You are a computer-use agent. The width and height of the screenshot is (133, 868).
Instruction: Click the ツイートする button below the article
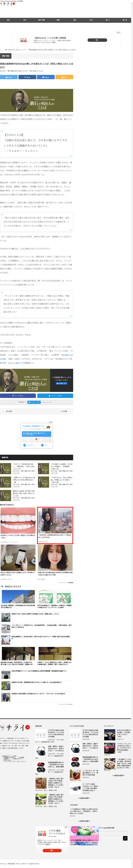[x=55, y=396]
